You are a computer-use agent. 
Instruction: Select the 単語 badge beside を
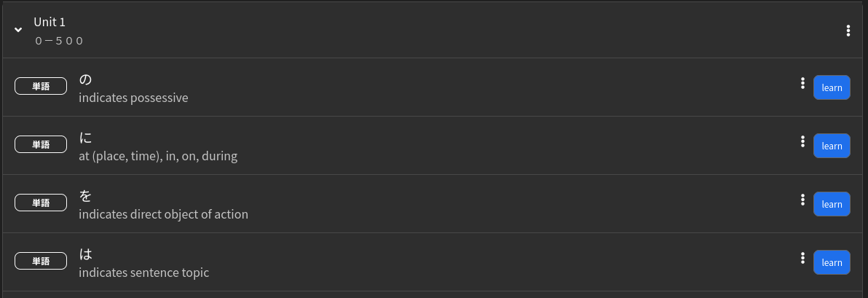pyautogui.click(x=41, y=203)
